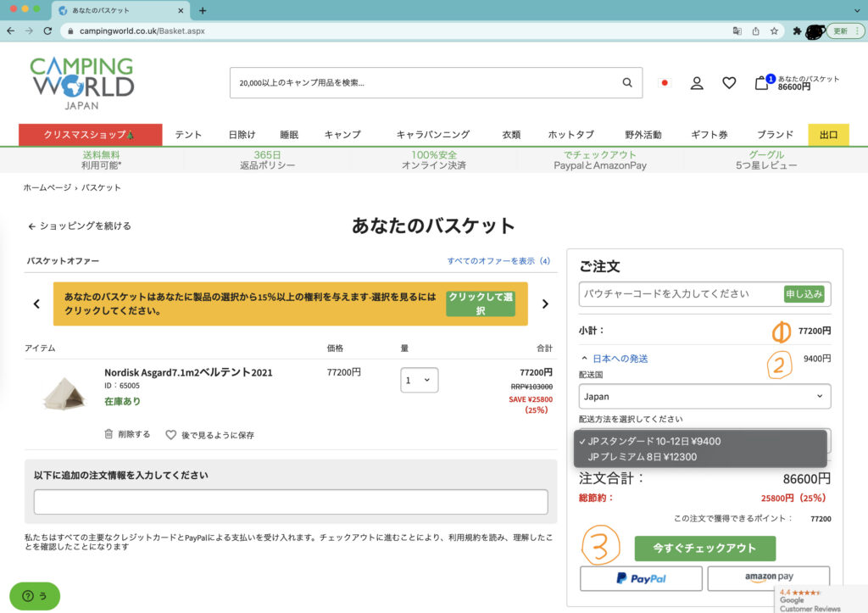Pay with the PayPal button
The width and height of the screenshot is (868, 613).
[x=641, y=579]
